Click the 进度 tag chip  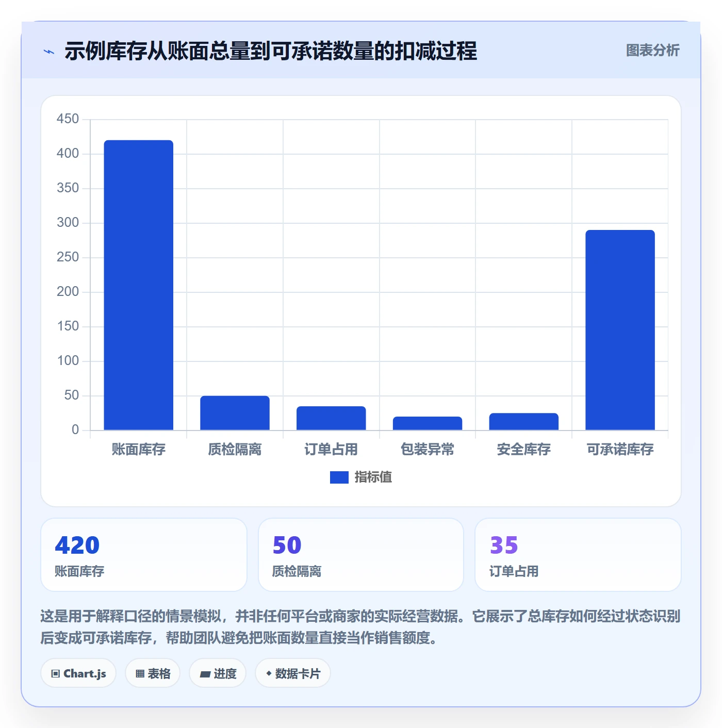[x=218, y=673]
